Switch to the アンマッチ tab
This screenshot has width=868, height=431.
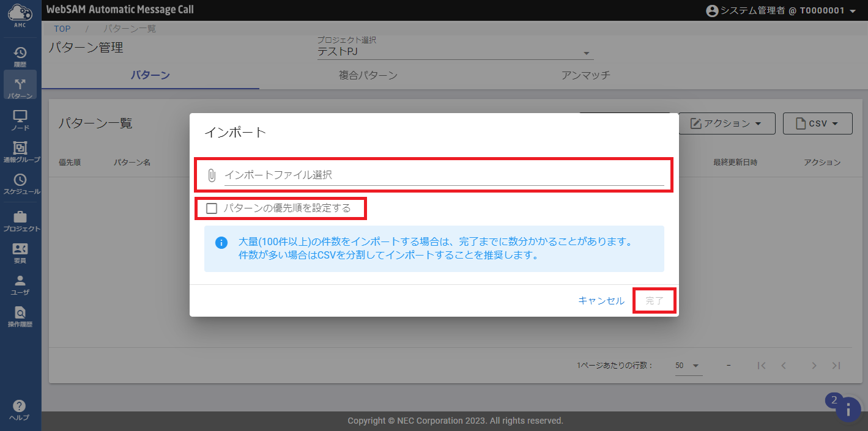(x=585, y=76)
